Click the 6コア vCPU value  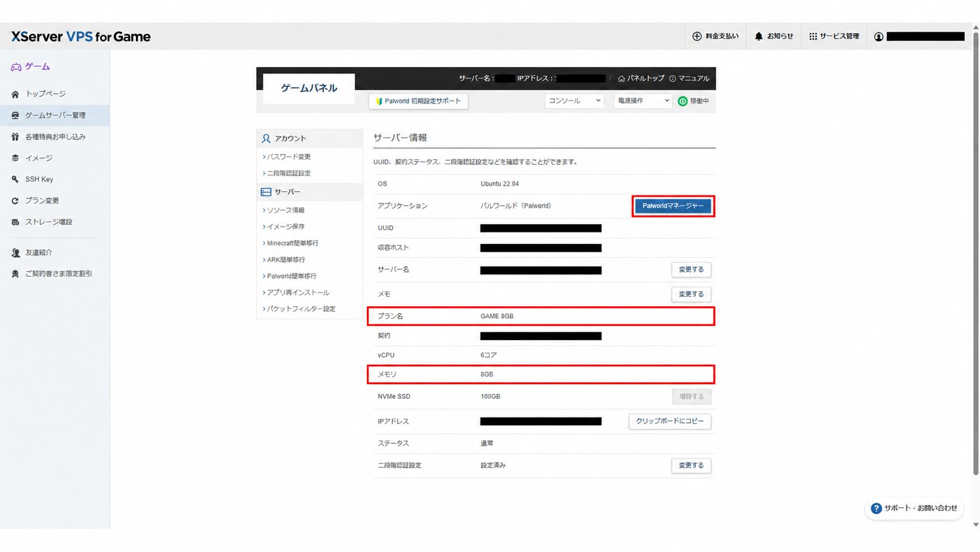coord(489,355)
